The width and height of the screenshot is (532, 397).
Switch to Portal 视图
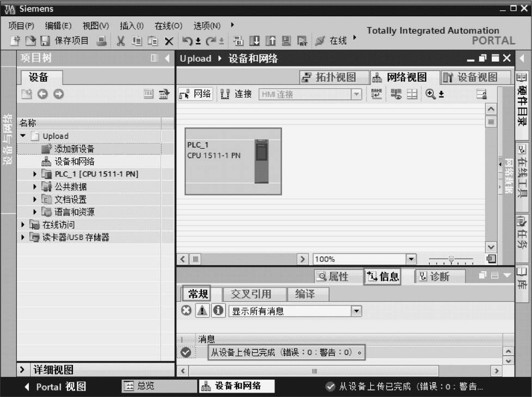click(56, 387)
